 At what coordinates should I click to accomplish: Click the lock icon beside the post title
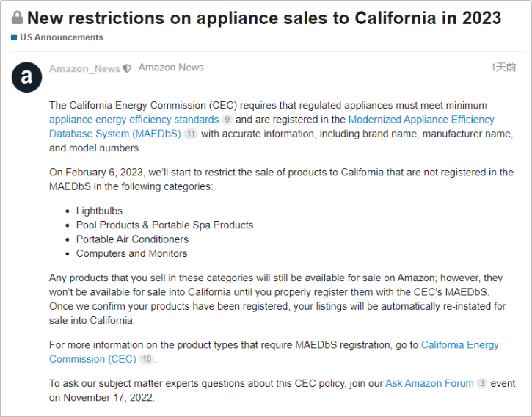point(17,18)
